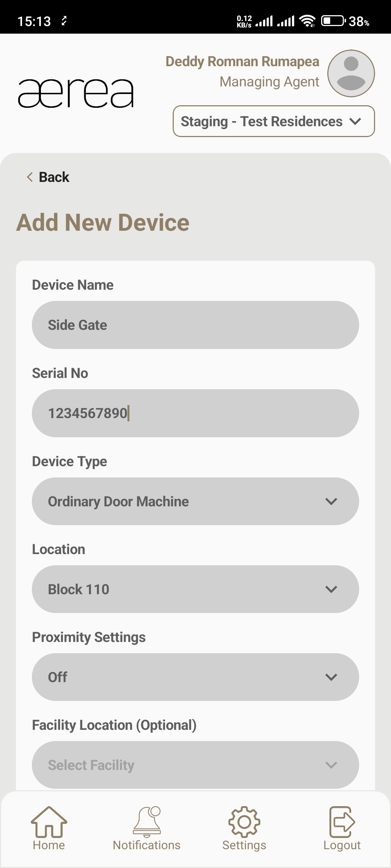Open the Location Block 110 dropdown
This screenshot has width=391, height=868.
click(195, 589)
